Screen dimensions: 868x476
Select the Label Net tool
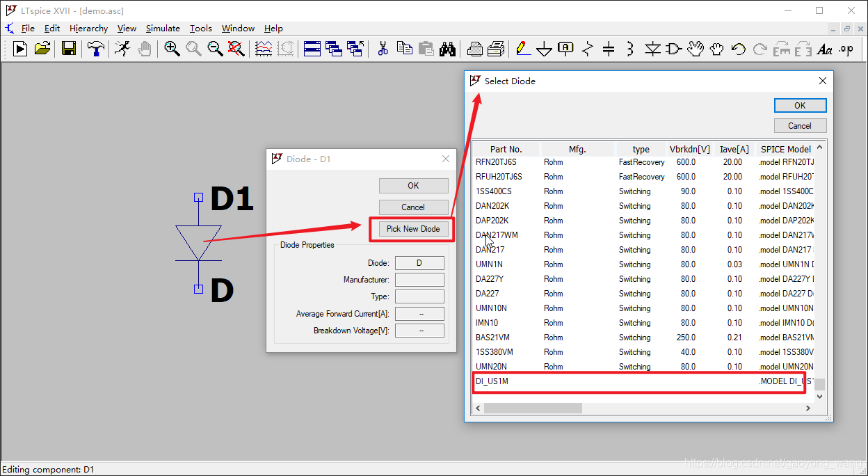pyautogui.click(x=565, y=49)
